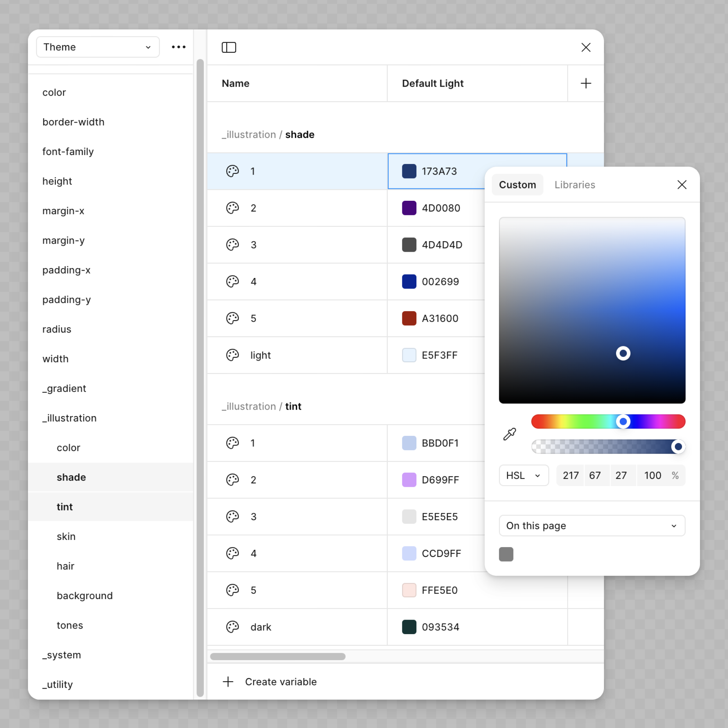Select the border-width group
The width and height of the screenshot is (728, 728).
coord(111,122)
